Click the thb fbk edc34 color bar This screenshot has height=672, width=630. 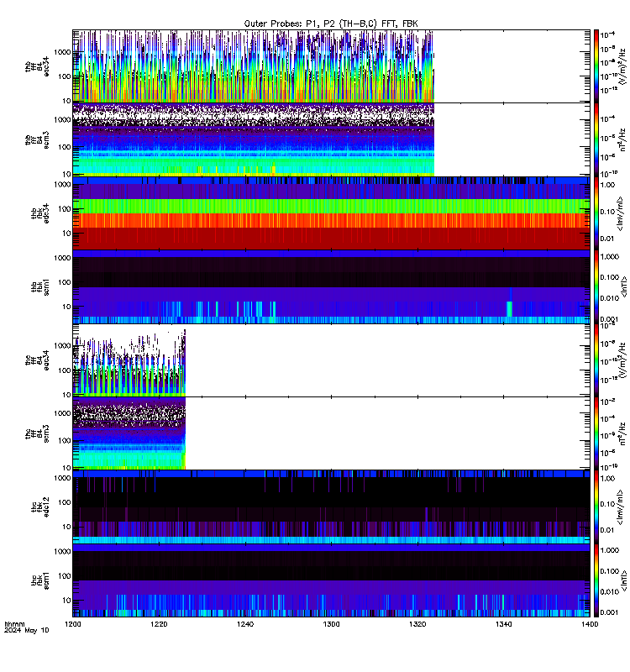click(x=596, y=213)
